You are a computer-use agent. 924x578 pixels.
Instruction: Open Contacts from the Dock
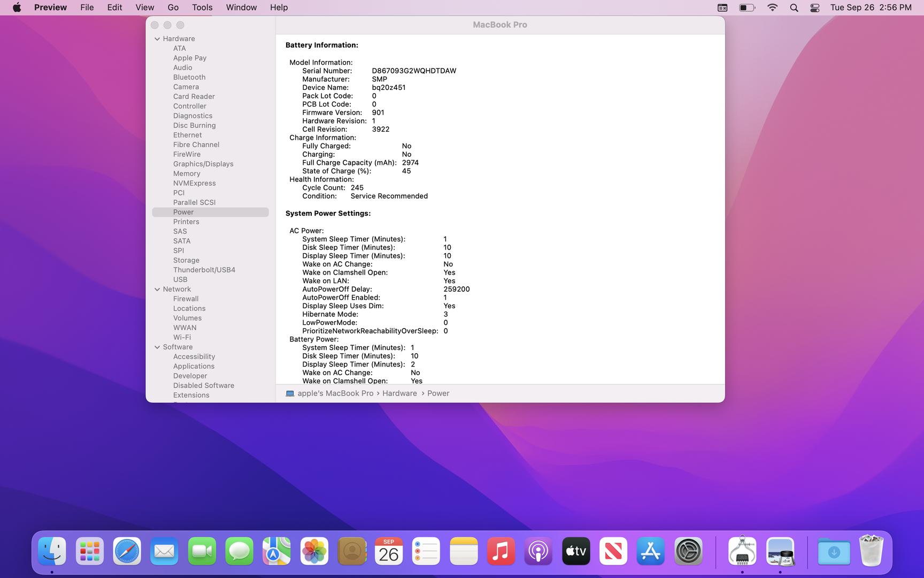[351, 551]
